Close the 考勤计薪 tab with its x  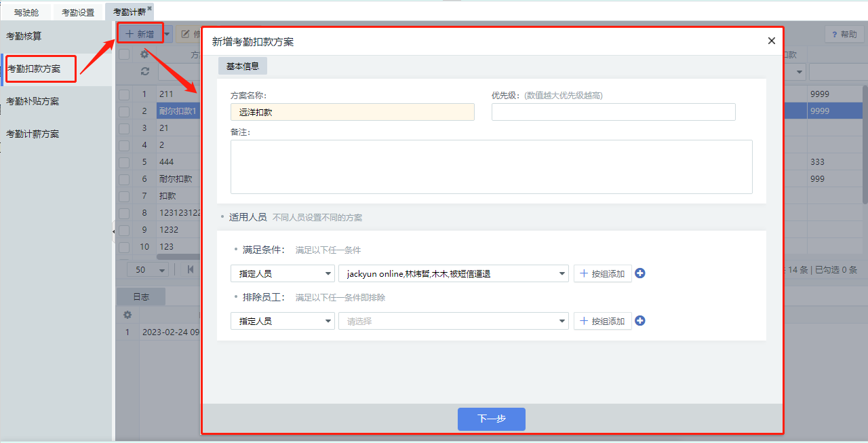click(x=150, y=8)
